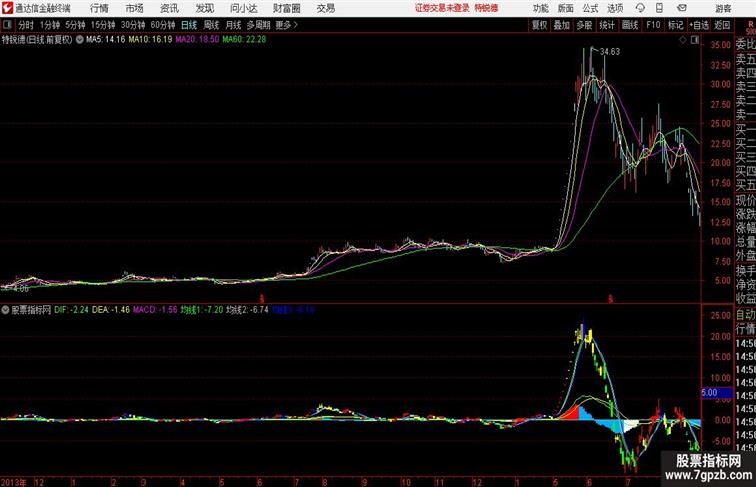The width and height of the screenshot is (756, 487).
Task: Open the 选项 menu
Action: click(615, 8)
